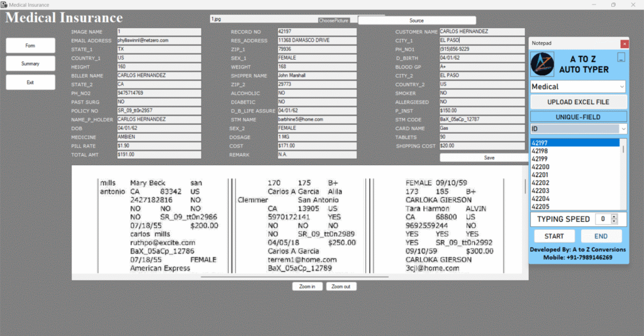Minimize the Auto Typer panel with underscore button
This screenshot has height=336, width=644.
click(x=621, y=58)
